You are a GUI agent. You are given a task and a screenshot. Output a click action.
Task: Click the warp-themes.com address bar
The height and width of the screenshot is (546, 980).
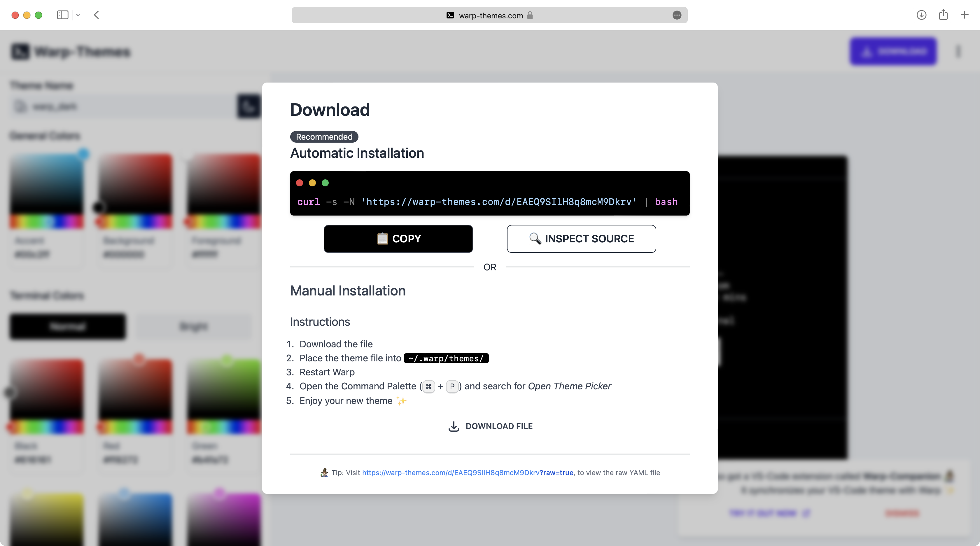pos(490,15)
